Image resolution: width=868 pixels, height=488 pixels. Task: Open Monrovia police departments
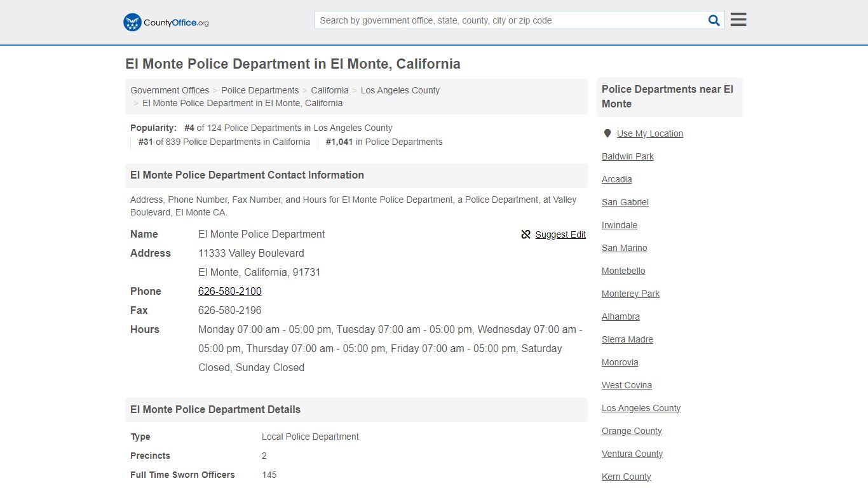(620, 362)
